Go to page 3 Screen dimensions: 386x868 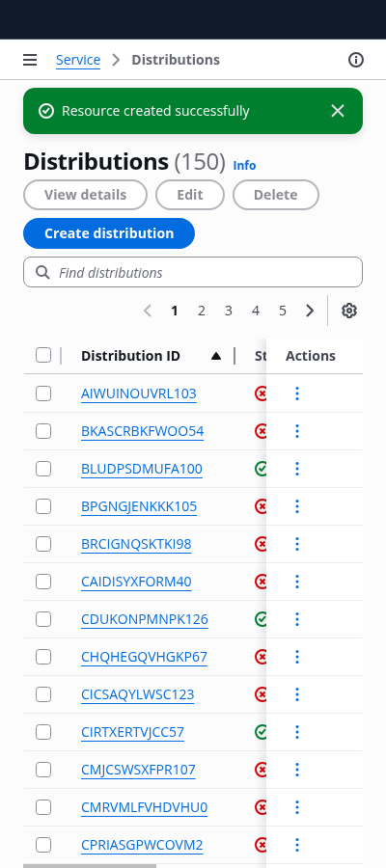click(x=228, y=311)
